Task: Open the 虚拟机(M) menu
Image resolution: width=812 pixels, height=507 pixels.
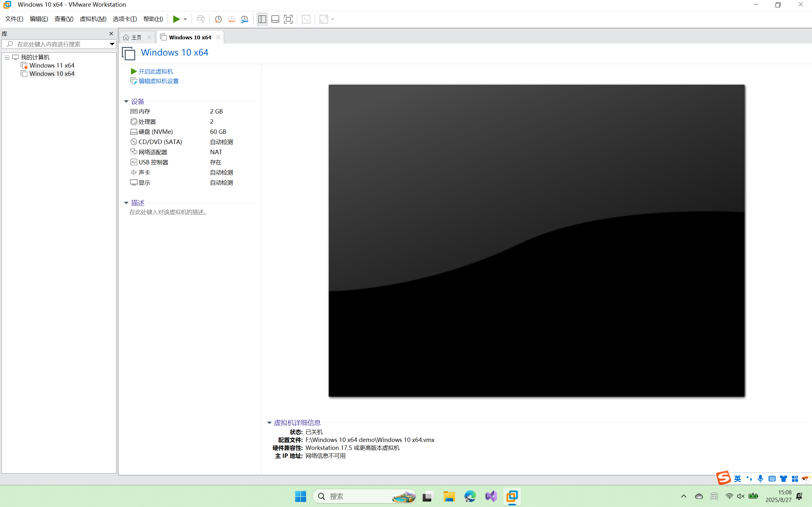Action: point(93,19)
